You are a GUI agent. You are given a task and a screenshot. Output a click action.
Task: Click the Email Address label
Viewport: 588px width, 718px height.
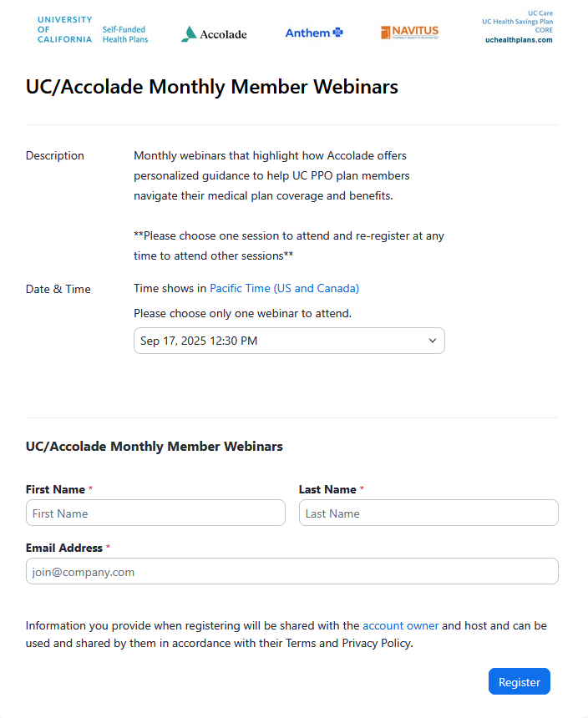coord(64,548)
